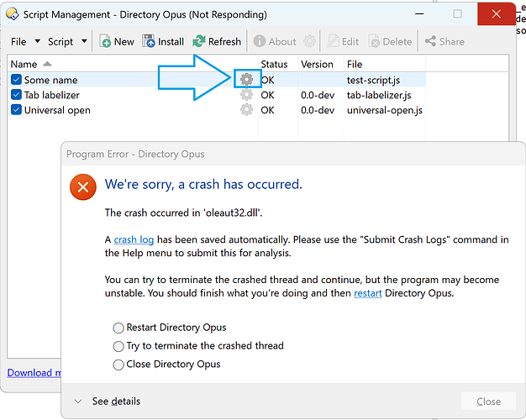Click the configure gear icon beside About
Image resolution: width=526 pixels, height=420 pixels.
tap(309, 42)
